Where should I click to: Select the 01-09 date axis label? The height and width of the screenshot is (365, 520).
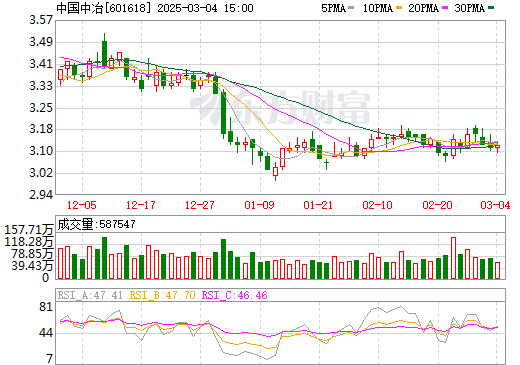click(x=259, y=205)
